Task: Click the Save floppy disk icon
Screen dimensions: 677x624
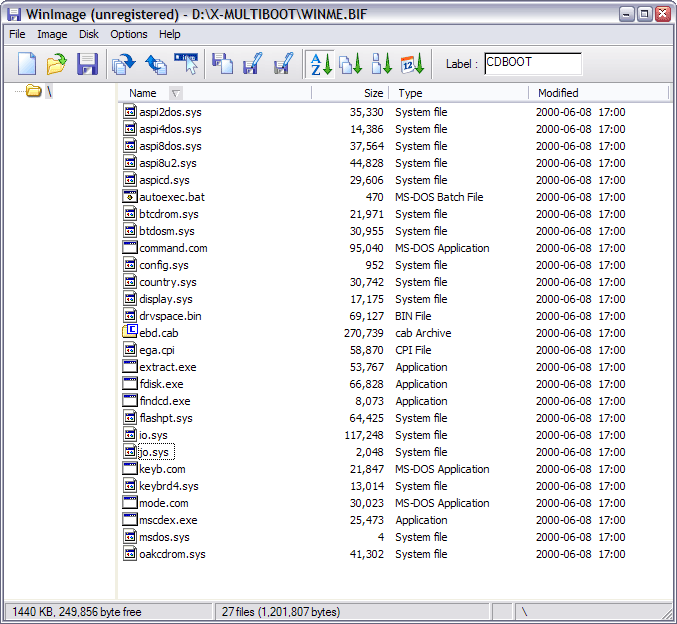Action: [87, 64]
